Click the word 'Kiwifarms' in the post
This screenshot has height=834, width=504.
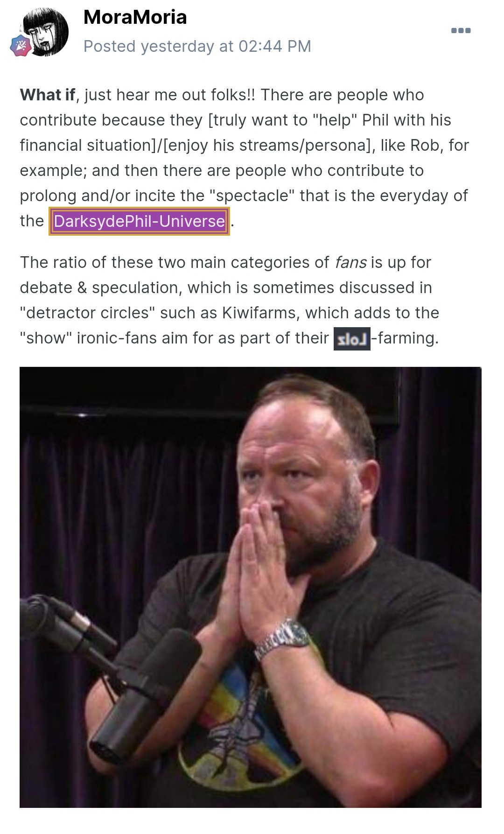(259, 313)
